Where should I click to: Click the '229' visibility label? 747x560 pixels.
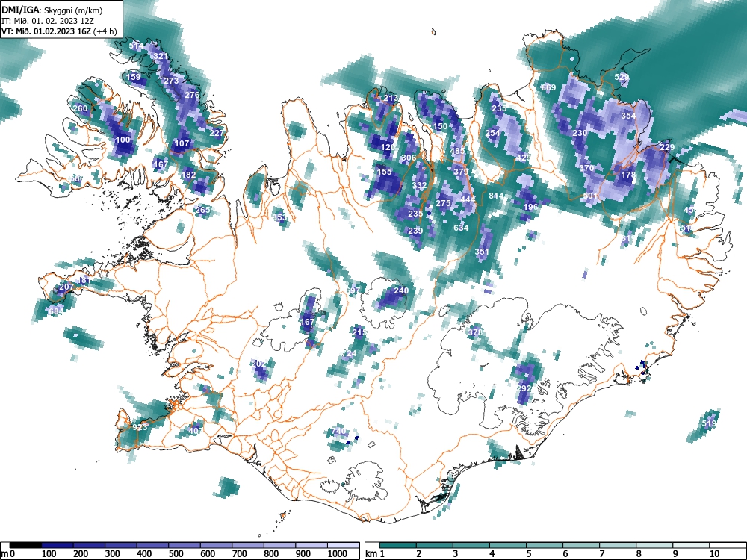pyautogui.click(x=667, y=147)
